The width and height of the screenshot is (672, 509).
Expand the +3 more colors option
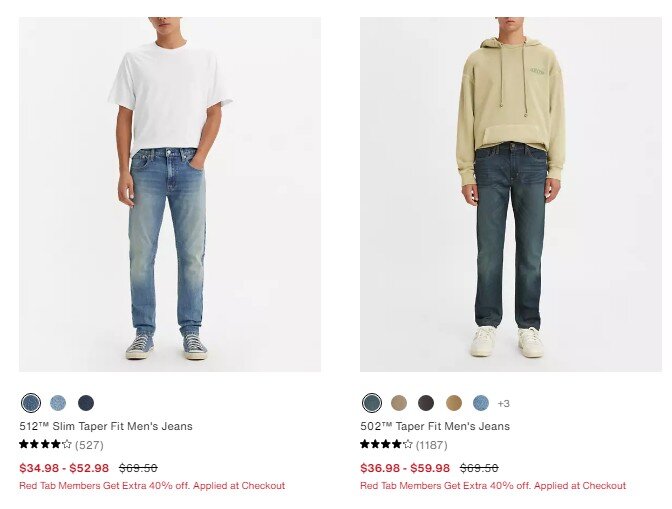(x=504, y=404)
